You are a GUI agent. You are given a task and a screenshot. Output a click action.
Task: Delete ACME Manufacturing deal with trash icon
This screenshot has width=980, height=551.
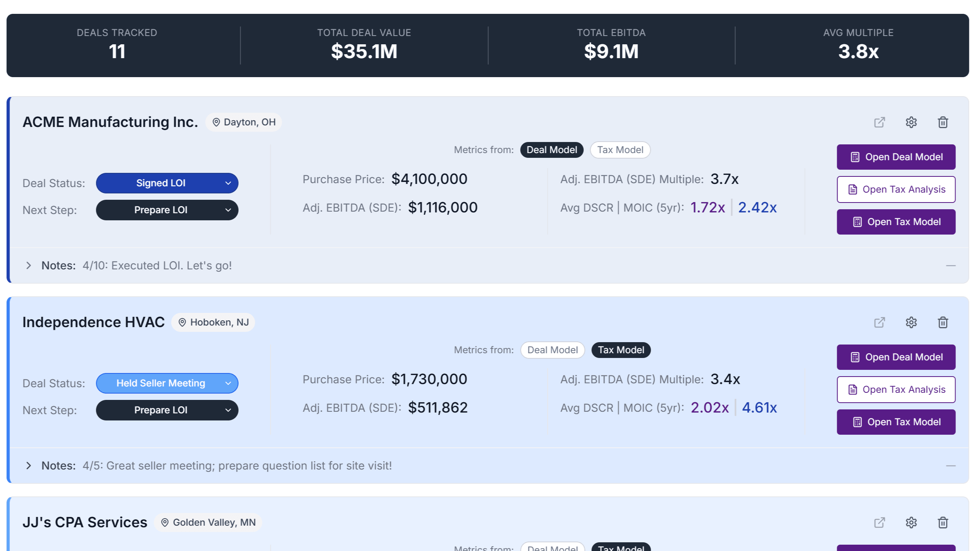tap(943, 122)
